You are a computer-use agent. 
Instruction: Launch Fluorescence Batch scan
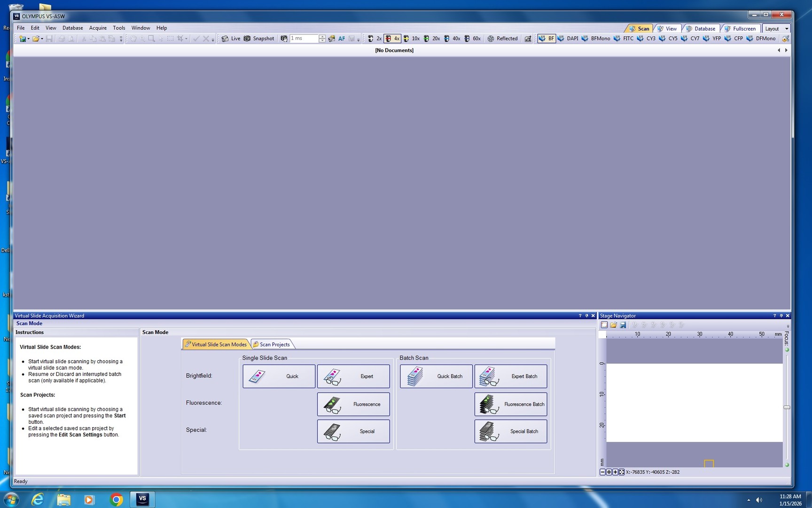tap(510, 404)
